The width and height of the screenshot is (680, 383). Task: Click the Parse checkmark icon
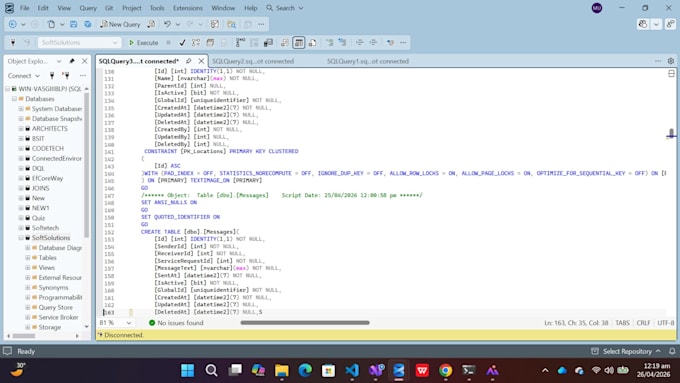[182, 43]
